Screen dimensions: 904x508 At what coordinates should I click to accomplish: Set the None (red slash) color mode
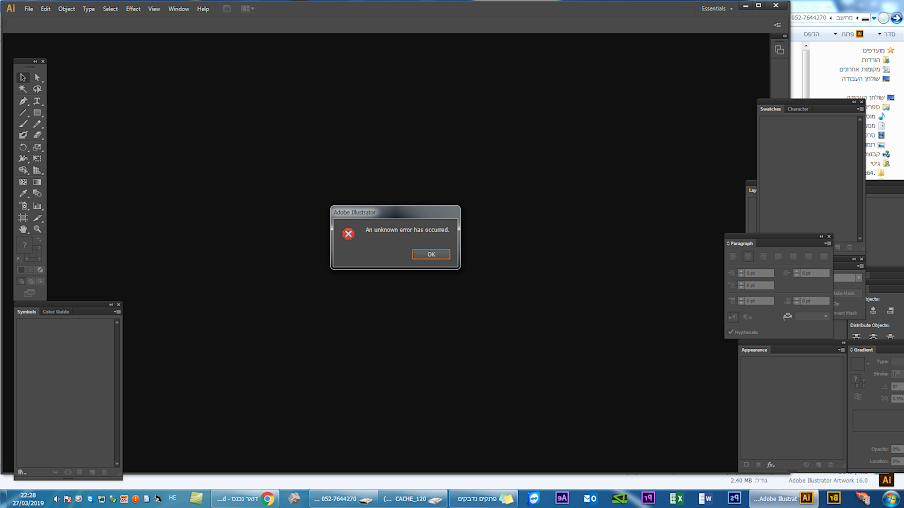tap(40, 270)
